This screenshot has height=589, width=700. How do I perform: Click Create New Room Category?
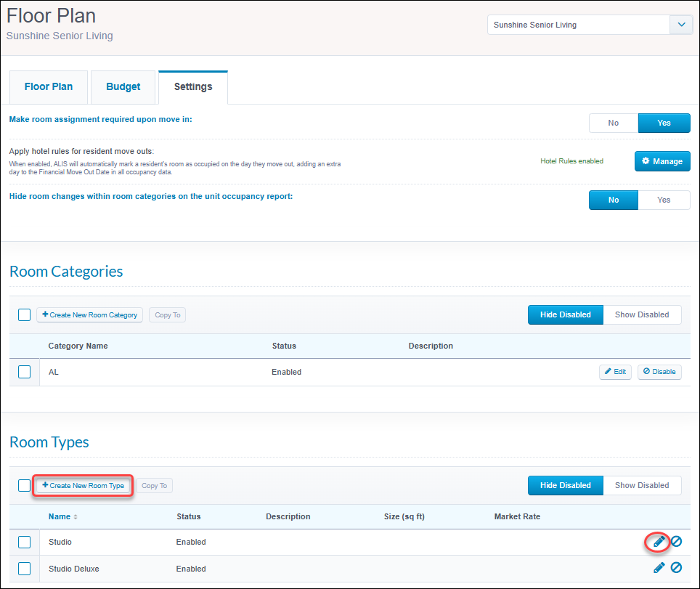point(90,314)
